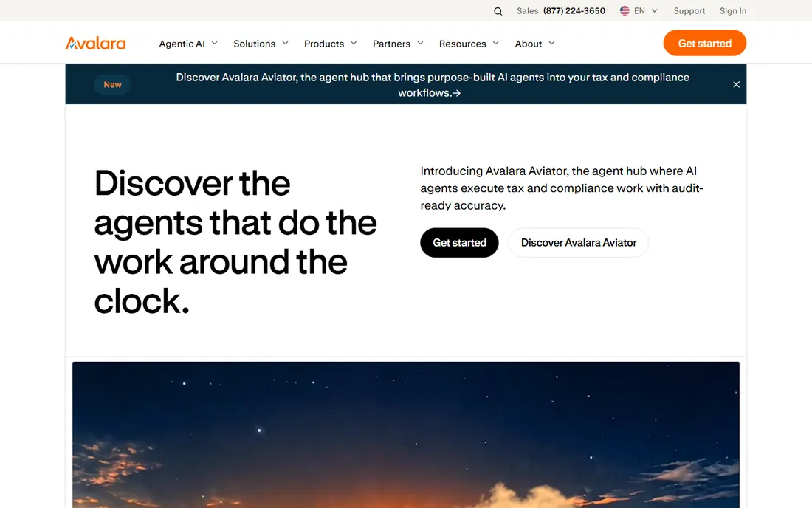Open the Aviator banner announcement link

(x=433, y=85)
